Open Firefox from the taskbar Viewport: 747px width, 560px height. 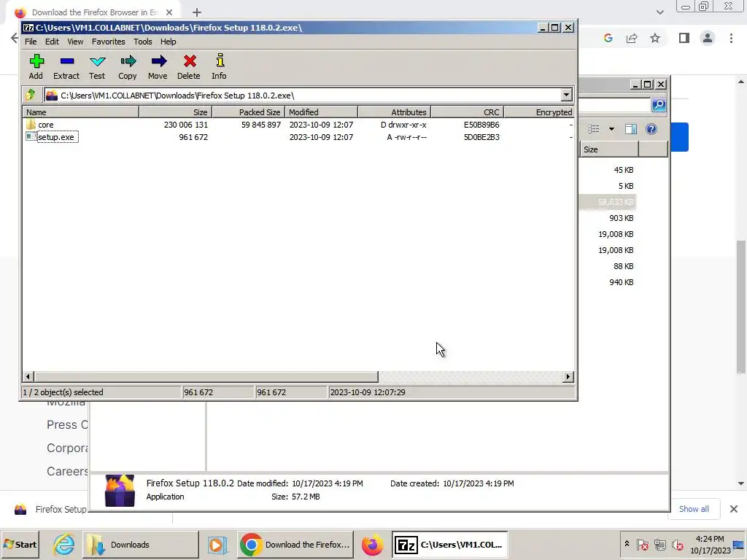click(372, 545)
